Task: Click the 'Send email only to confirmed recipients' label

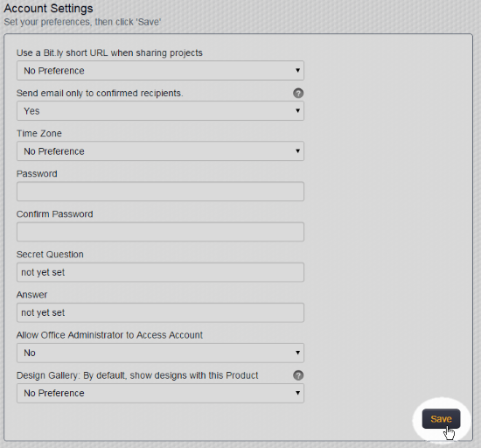Action: (x=100, y=93)
